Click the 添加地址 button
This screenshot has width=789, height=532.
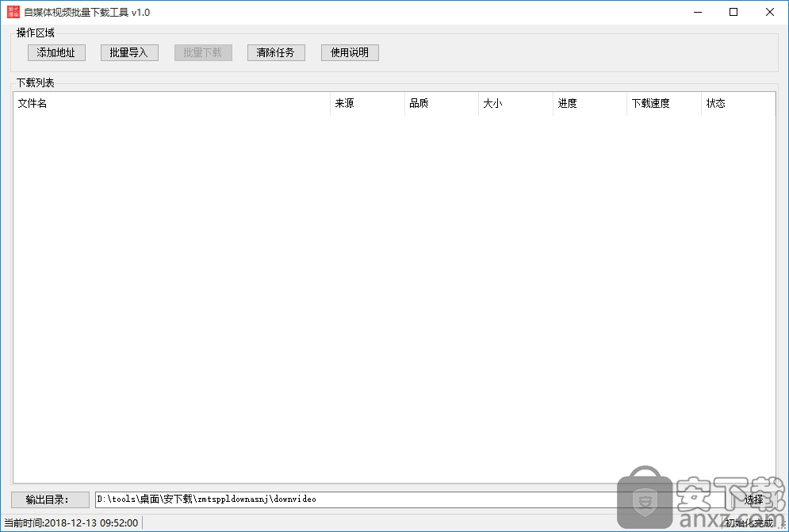(x=56, y=52)
